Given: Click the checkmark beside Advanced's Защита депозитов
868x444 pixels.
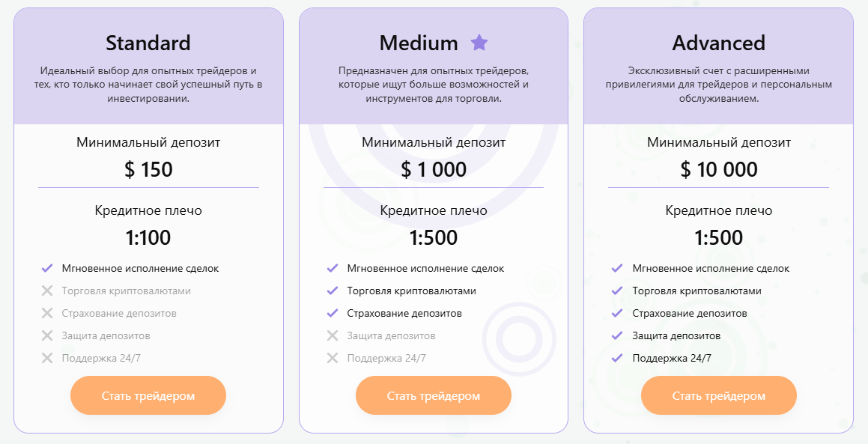Looking at the screenshot, I should tap(617, 335).
